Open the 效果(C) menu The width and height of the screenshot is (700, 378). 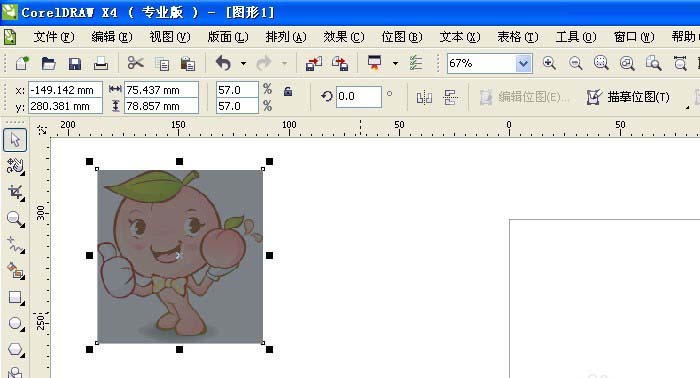coord(344,37)
